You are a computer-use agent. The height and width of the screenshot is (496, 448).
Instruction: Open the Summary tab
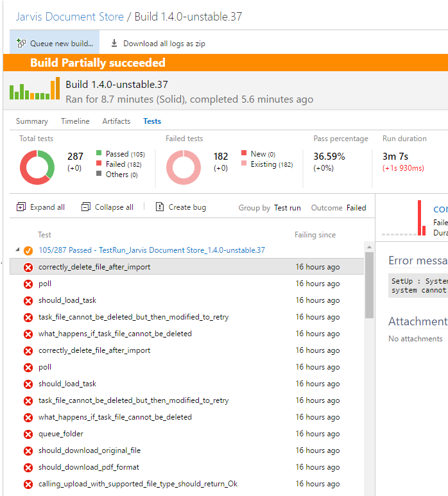coord(32,121)
